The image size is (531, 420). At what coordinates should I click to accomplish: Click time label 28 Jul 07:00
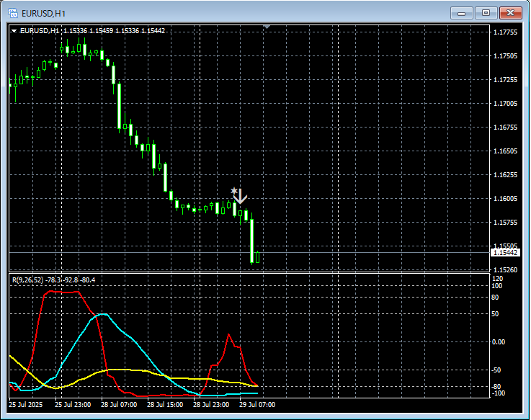point(119,405)
